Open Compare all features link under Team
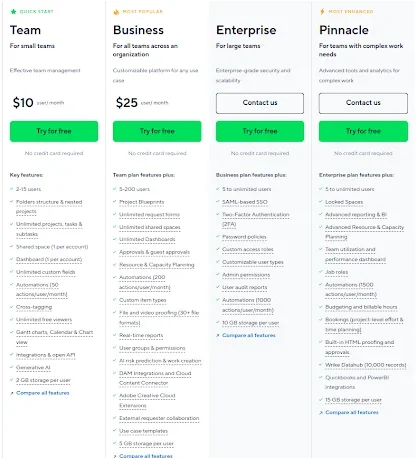This screenshot has width=416, height=458. pyautogui.click(x=43, y=393)
